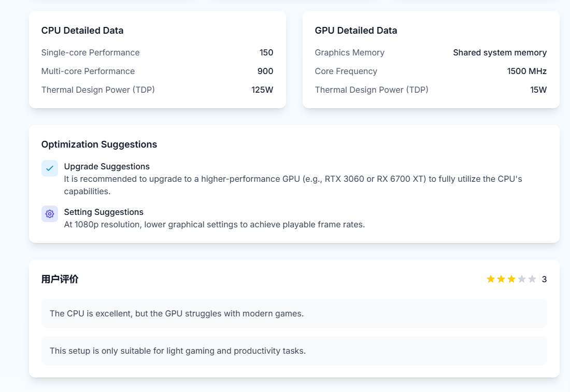The image size is (570, 392).
Task: Click the Upgrade Suggestions title
Action: click(107, 167)
